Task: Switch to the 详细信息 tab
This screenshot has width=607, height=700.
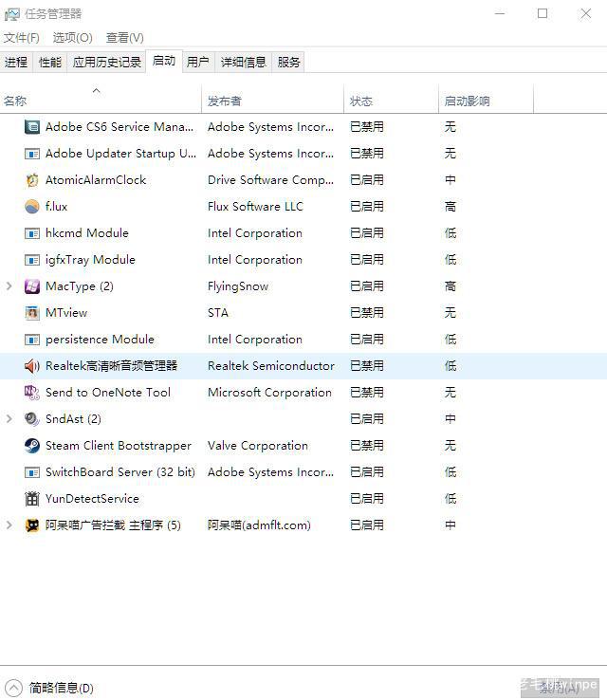Action: [243, 62]
